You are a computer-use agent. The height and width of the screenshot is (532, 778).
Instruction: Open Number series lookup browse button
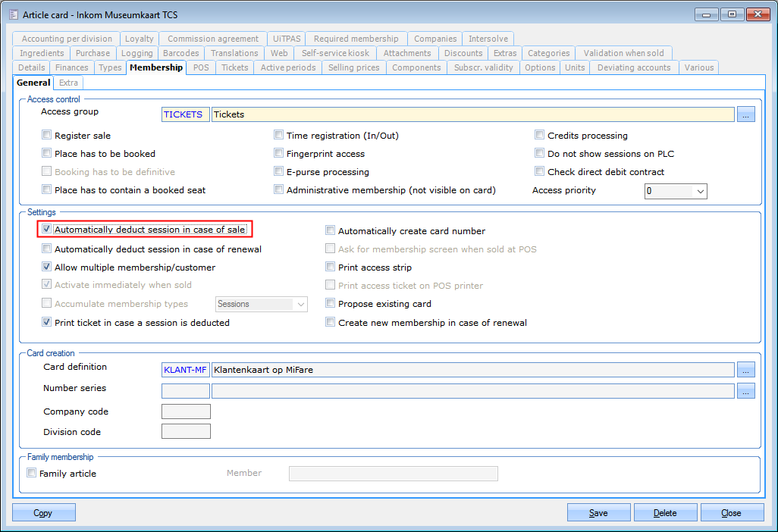coord(746,391)
